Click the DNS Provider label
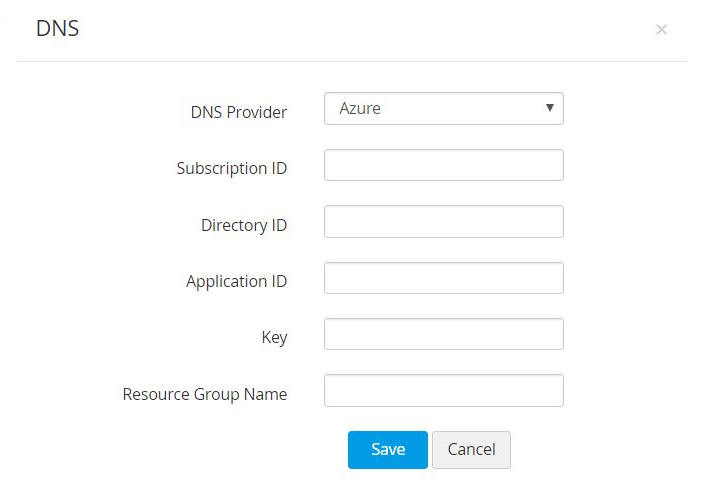Image resolution: width=707 pixels, height=490 pixels. pos(238,112)
